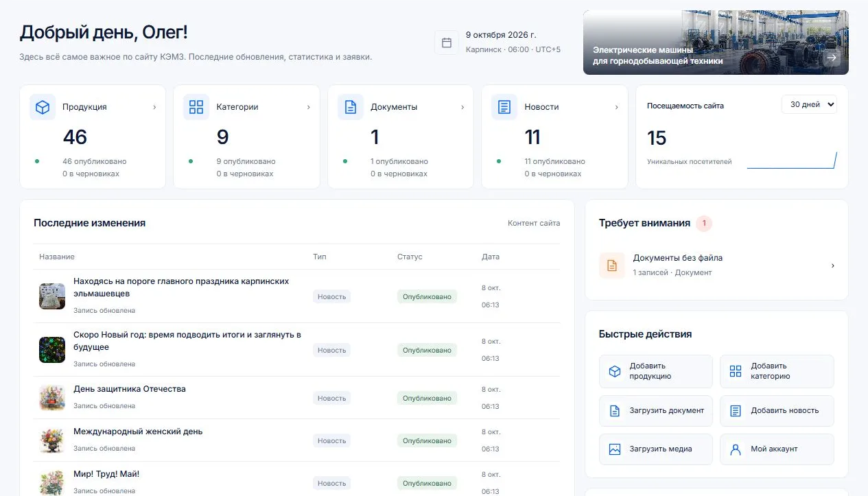The image size is (868, 496).
Task: Click the red 1 badge by Требует внимания
Action: (704, 223)
